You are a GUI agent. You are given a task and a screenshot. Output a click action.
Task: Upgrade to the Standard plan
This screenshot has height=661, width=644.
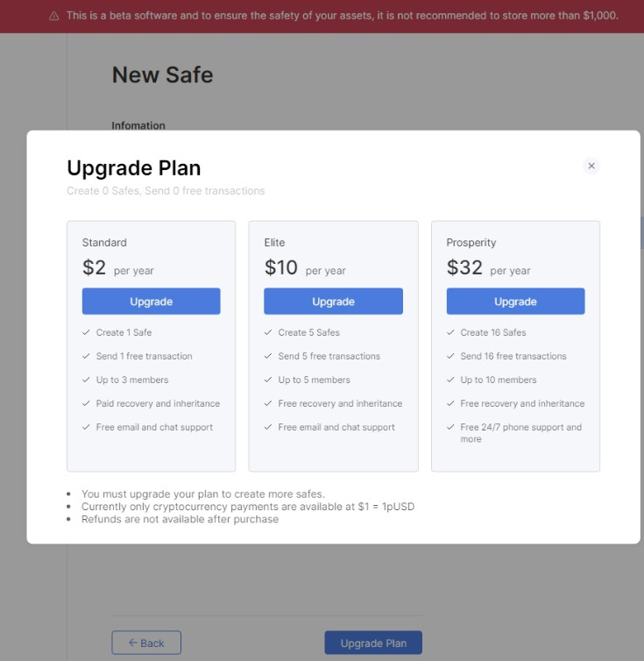point(151,302)
